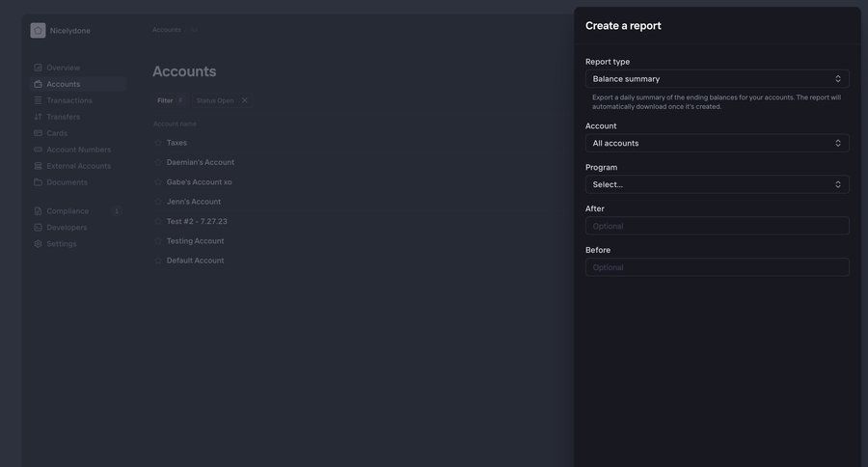Open External Accounts in sidebar
Viewport: 868px width, 467px height.
pos(79,166)
